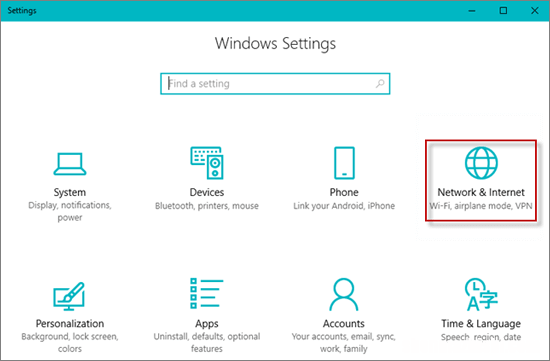
Task: Select the Time & Language label
Action: pyautogui.click(x=481, y=324)
